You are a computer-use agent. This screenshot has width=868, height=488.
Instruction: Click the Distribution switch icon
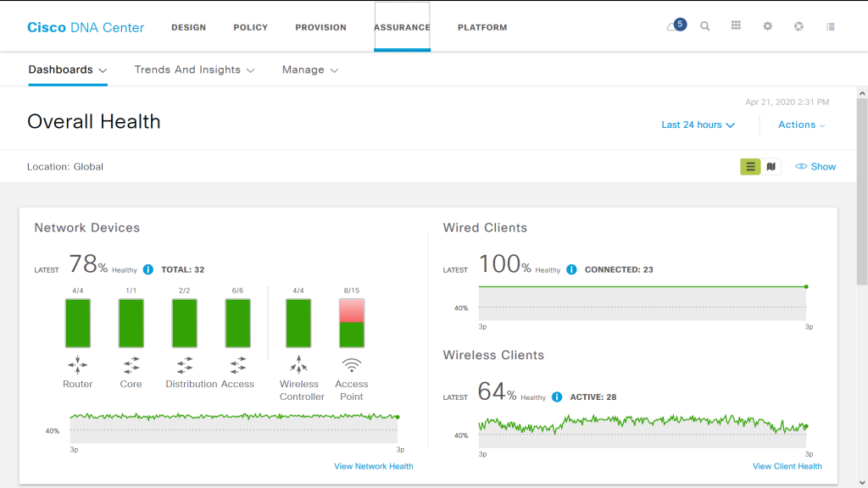pos(184,365)
